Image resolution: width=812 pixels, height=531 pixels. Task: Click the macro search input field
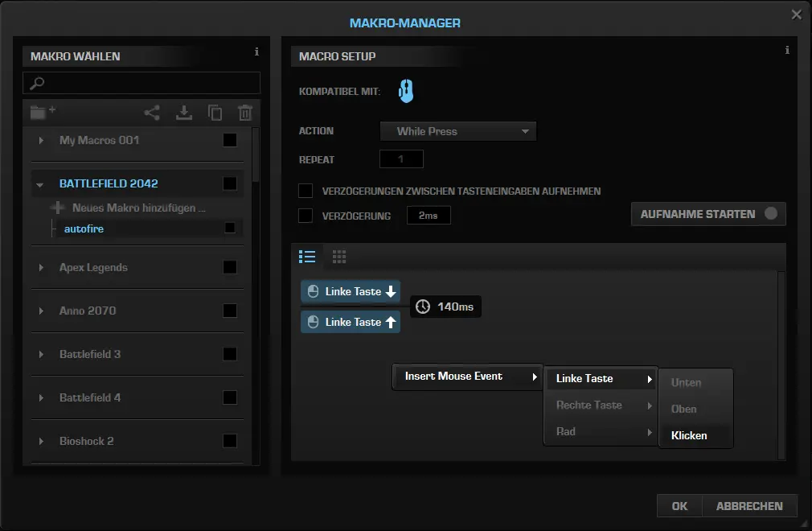pos(141,83)
